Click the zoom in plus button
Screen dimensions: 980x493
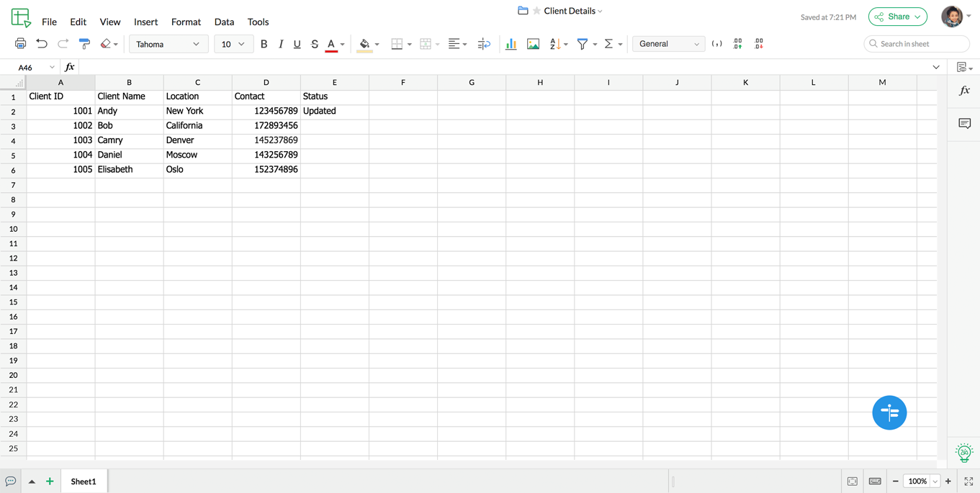click(x=948, y=481)
